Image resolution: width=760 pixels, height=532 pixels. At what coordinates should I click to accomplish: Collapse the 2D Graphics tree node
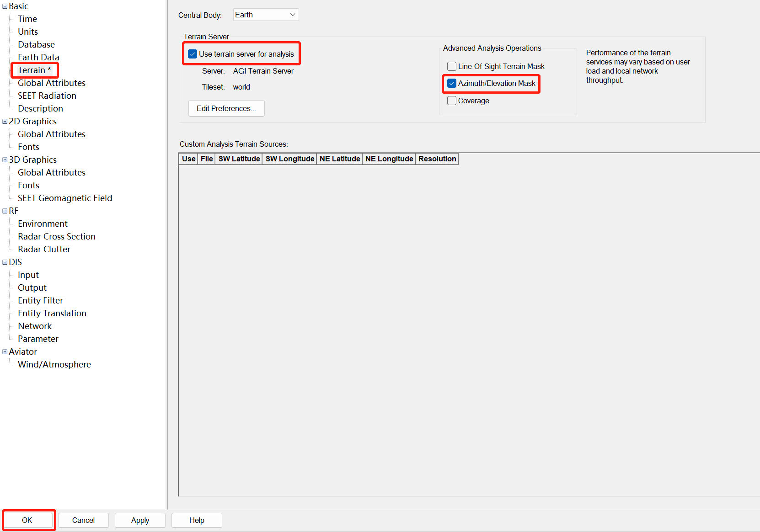tap(5, 122)
